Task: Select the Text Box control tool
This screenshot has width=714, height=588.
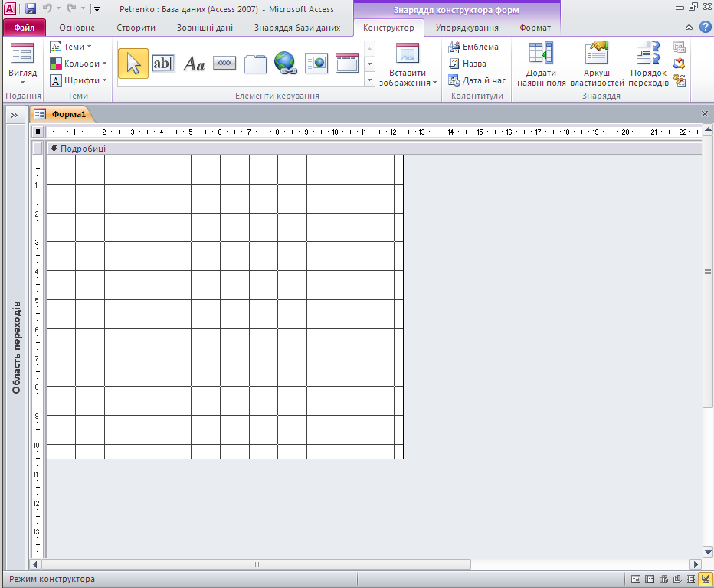Action: (x=163, y=64)
